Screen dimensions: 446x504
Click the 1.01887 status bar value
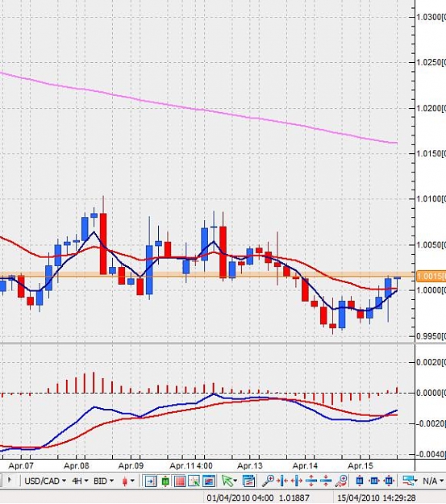click(x=294, y=498)
